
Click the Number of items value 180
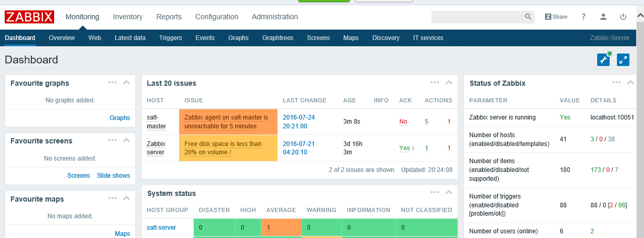(565, 170)
